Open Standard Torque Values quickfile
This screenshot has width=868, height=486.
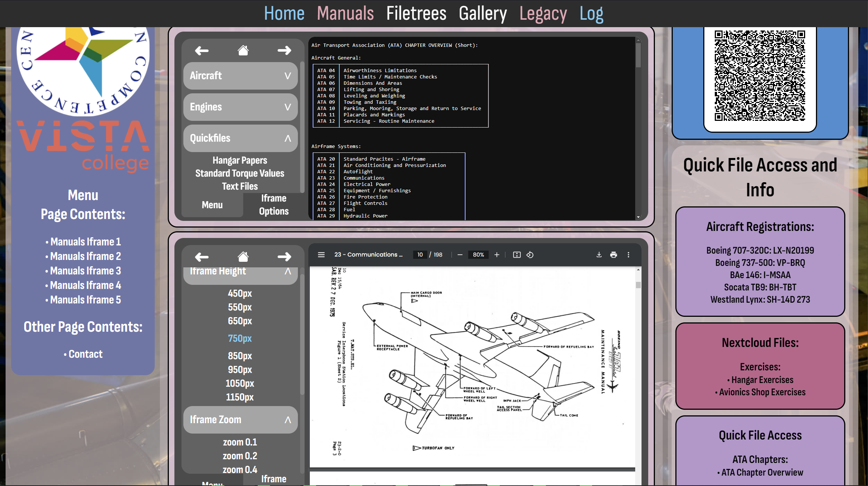click(240, 173)
